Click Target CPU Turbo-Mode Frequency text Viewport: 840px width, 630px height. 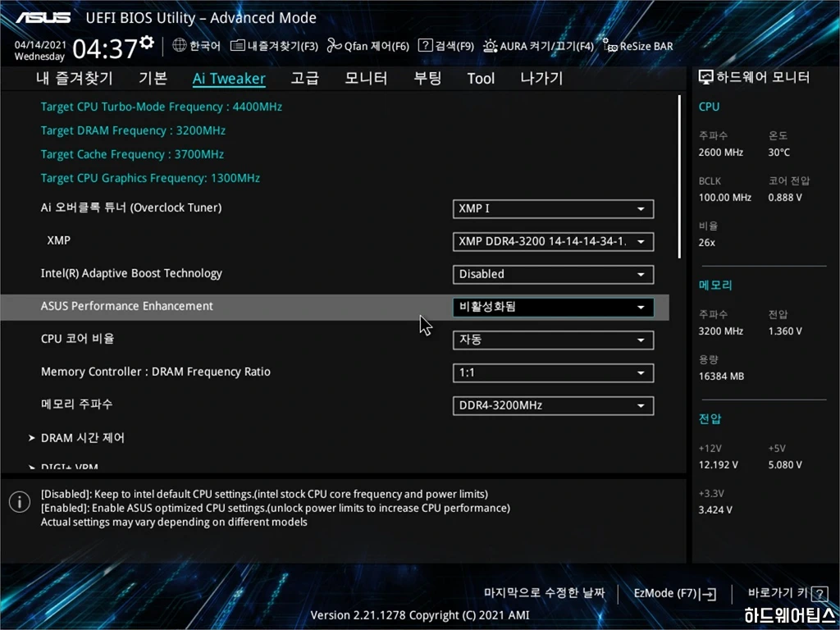point(162,107)
